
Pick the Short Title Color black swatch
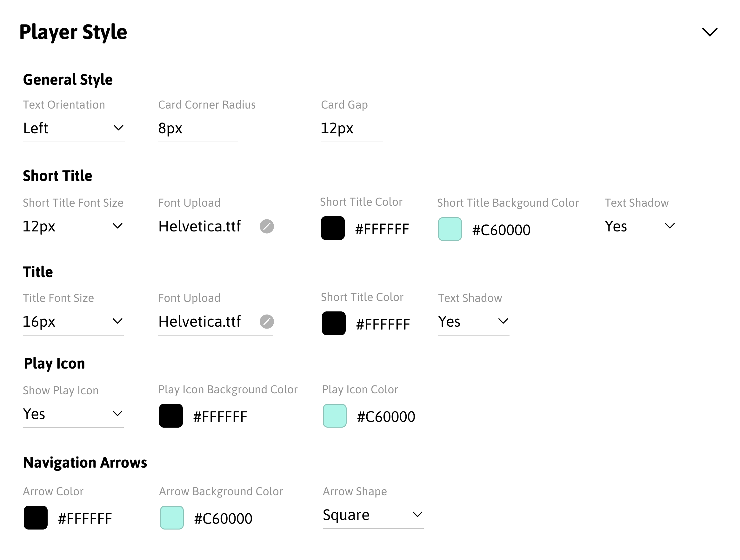click(333, 228)
